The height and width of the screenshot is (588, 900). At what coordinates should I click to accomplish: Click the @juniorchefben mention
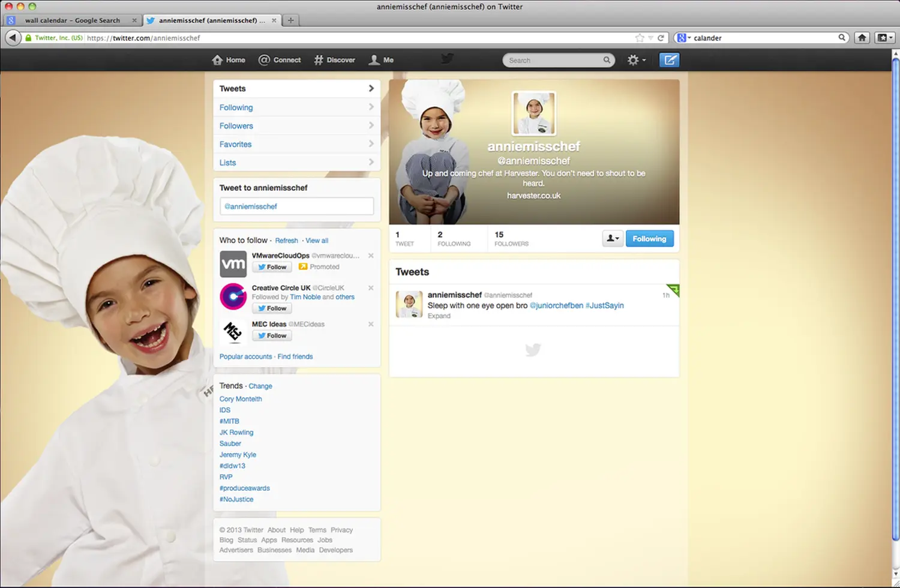[556, 305]
